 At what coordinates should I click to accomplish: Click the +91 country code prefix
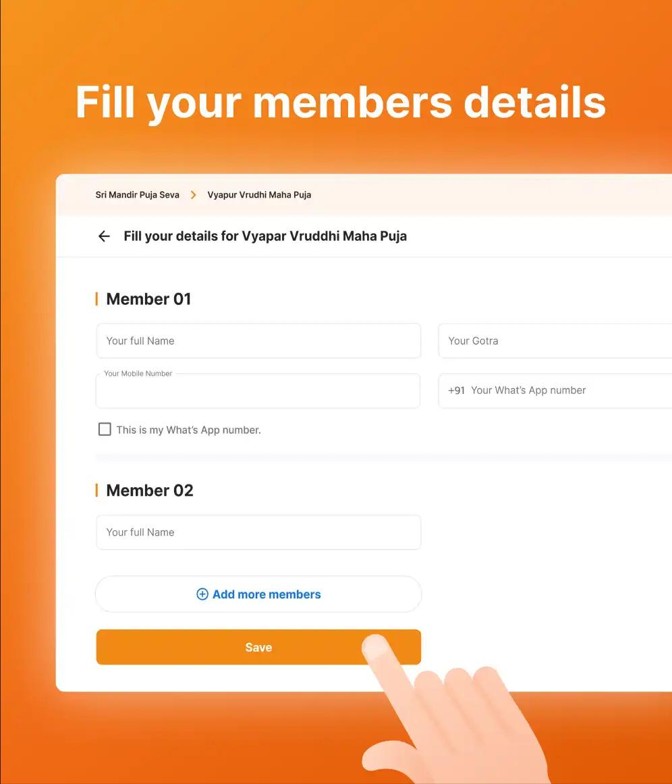[x=456, y=390]
